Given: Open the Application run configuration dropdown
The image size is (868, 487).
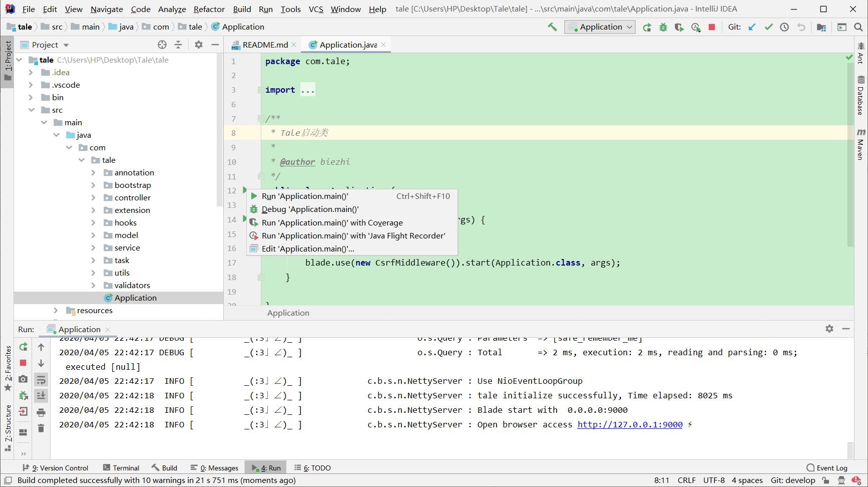Looking at the screenshot, I should (600, 27).
